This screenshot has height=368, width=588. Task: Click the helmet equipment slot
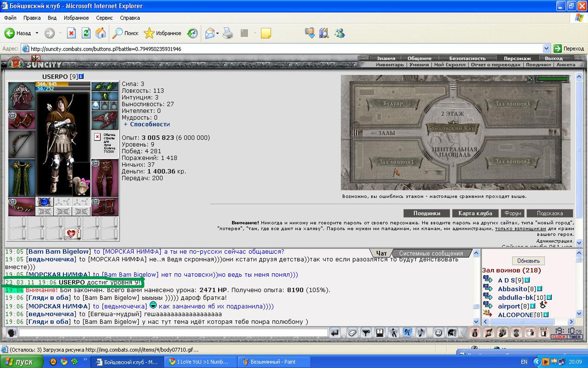[x=21, y=96]
